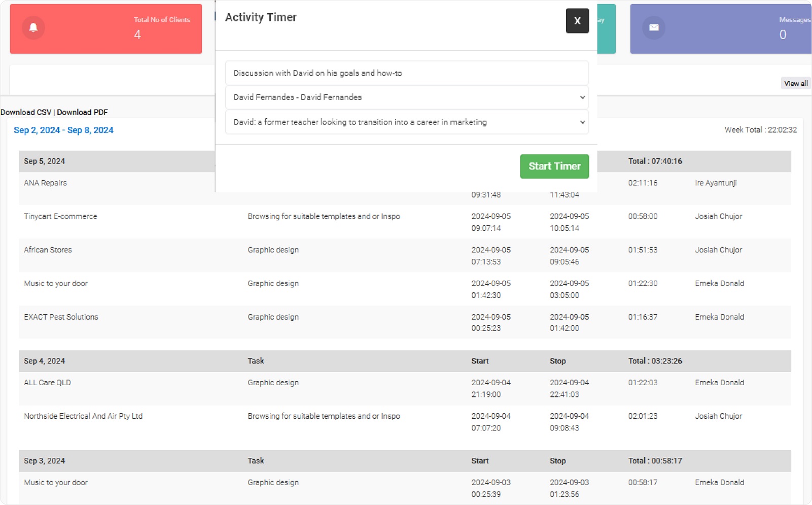
Task: Open the Download CSV link
Action: pyautogui.click(x=26, y=112)
